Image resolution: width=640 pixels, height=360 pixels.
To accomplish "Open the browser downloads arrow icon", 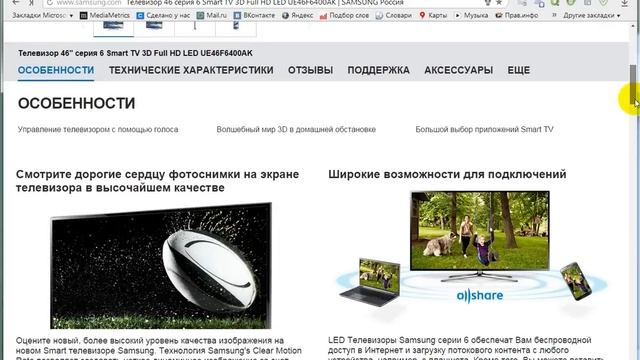I will point(624,3).
